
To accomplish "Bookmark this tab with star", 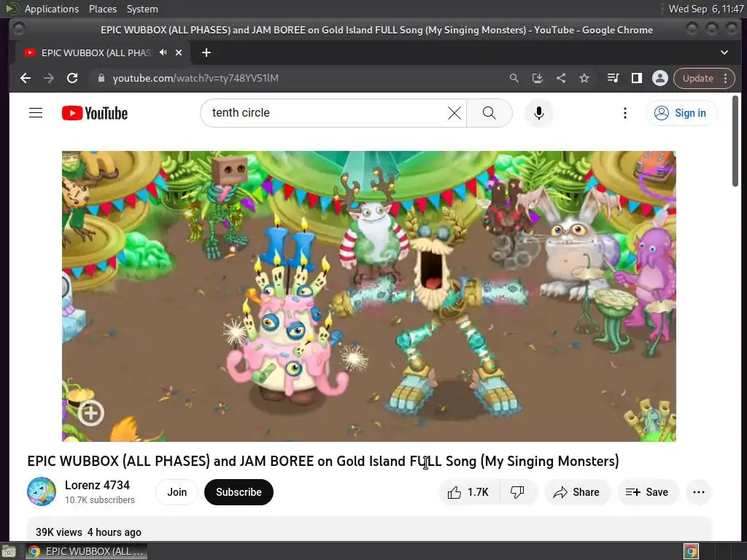I will [x=584, y=78].
